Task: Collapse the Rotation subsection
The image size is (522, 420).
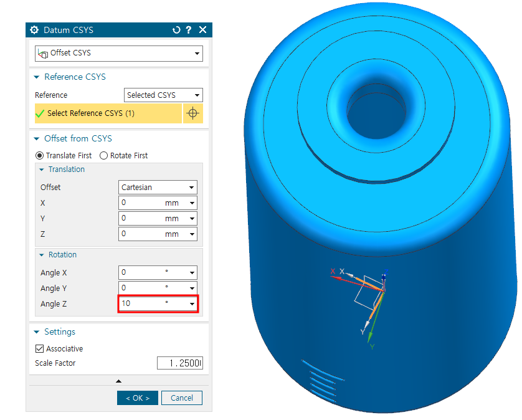Action: pyautogui.click(x=42, y=255)
